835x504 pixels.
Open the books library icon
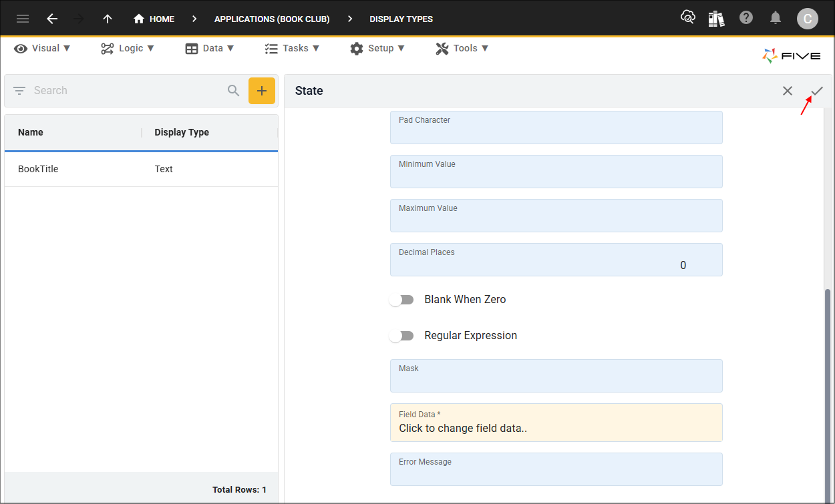point(717,18)
